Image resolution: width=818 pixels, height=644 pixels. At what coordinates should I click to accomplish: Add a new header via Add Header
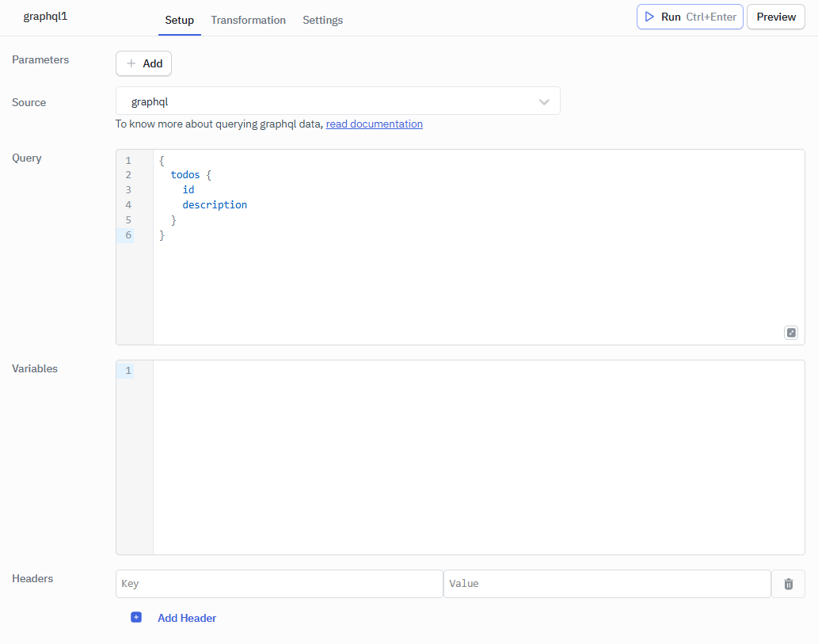(x=186, y=617)
